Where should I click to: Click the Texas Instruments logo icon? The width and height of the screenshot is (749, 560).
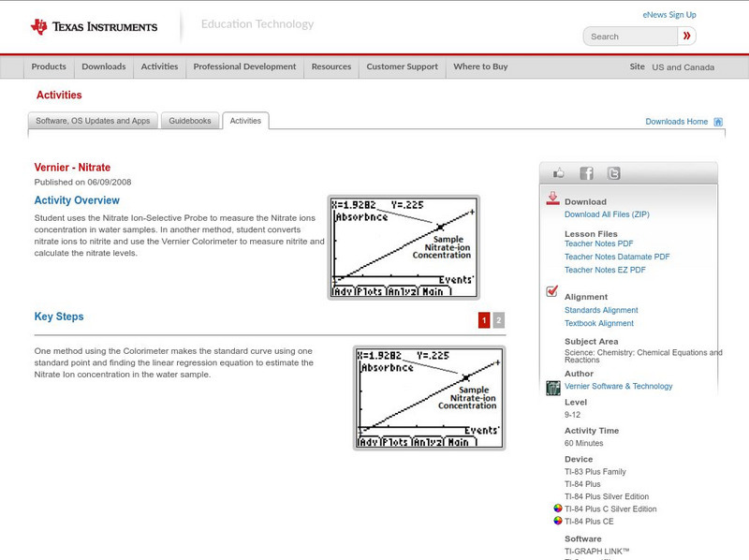(37, 23)
